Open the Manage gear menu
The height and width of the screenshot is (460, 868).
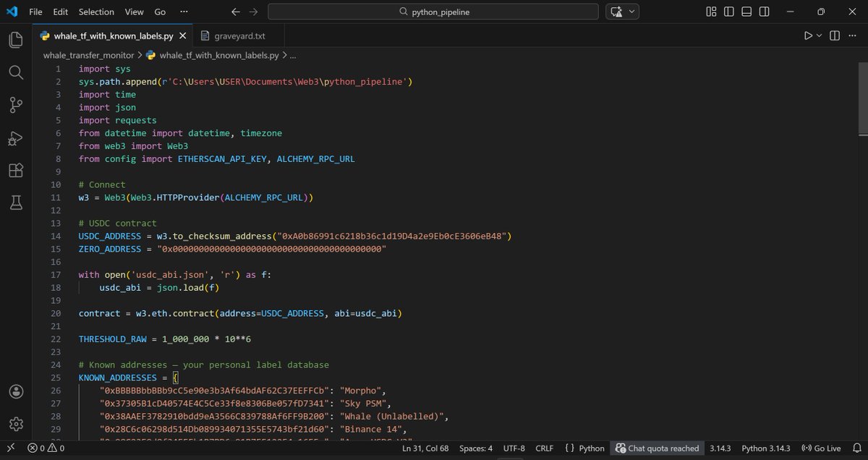coord(16,424)
